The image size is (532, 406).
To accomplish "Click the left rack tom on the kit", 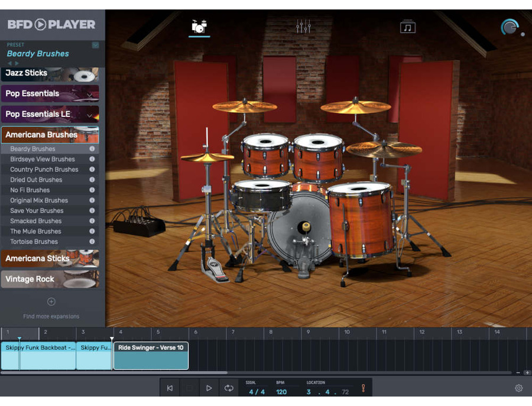I will (x=265, y=155).
